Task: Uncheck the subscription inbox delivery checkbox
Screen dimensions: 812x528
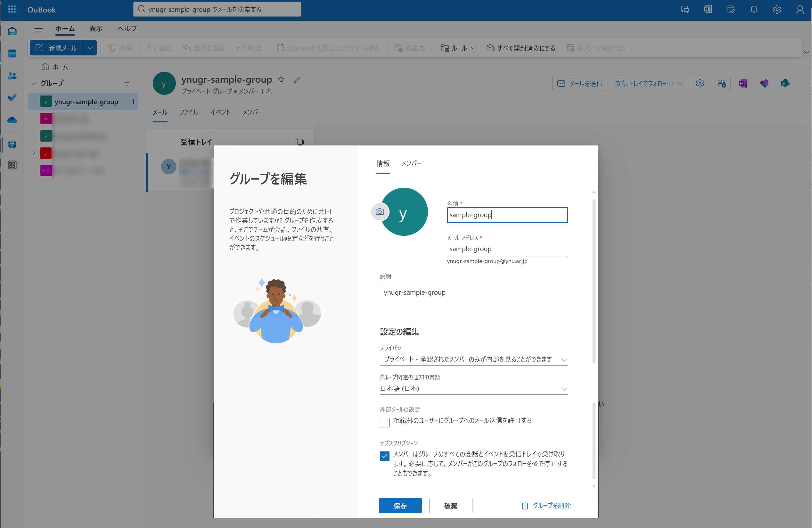Action: (x=384, y=456)
